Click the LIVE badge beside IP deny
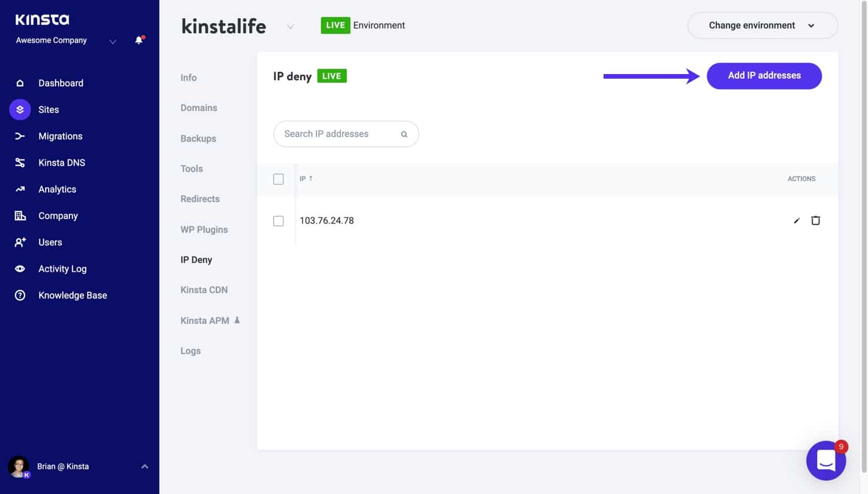 [332, 76]
